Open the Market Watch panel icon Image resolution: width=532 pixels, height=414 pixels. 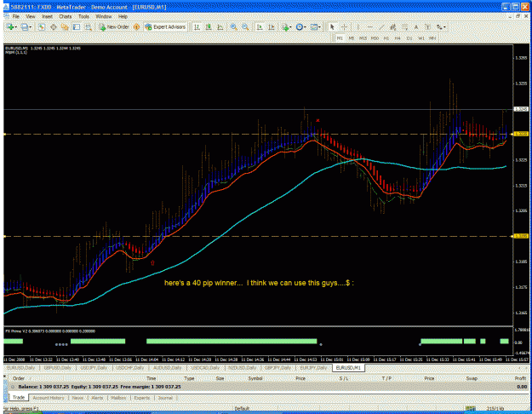(x=42, y=27)
